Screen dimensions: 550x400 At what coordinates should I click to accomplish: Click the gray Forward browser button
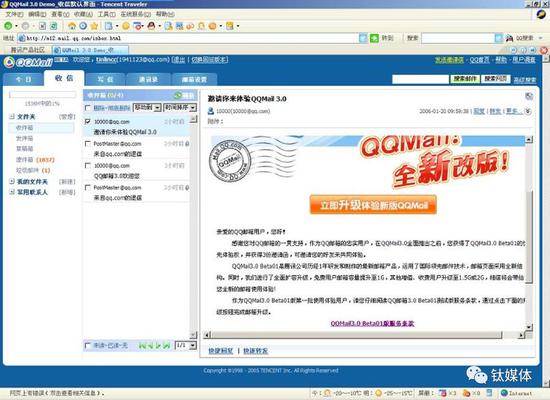click(x=25, y=26)
